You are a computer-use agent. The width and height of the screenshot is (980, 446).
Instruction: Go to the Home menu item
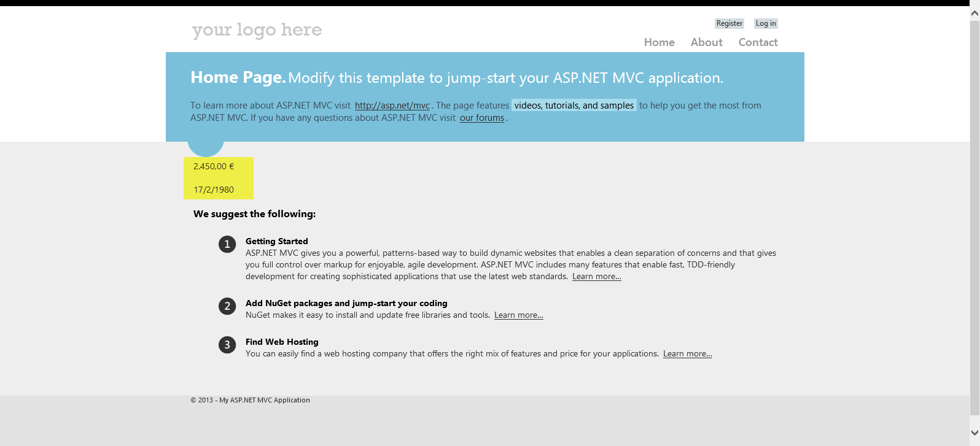pyautogui.click(x=659, y=42)
